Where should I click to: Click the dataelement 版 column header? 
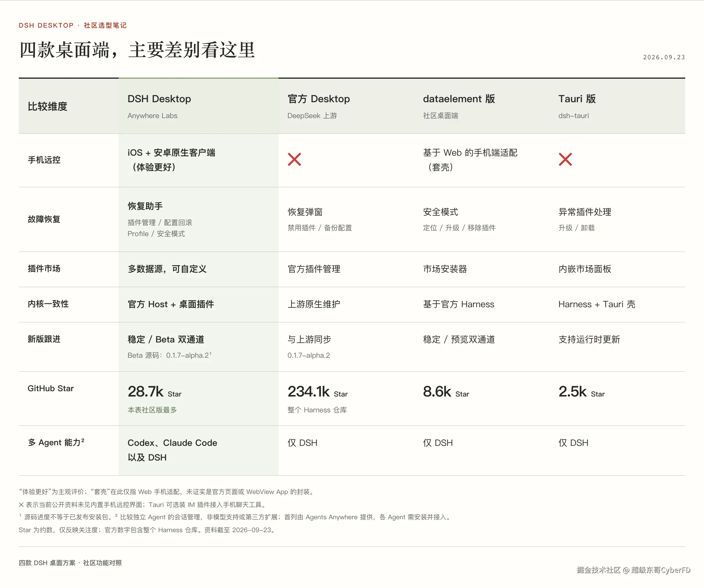459,99
